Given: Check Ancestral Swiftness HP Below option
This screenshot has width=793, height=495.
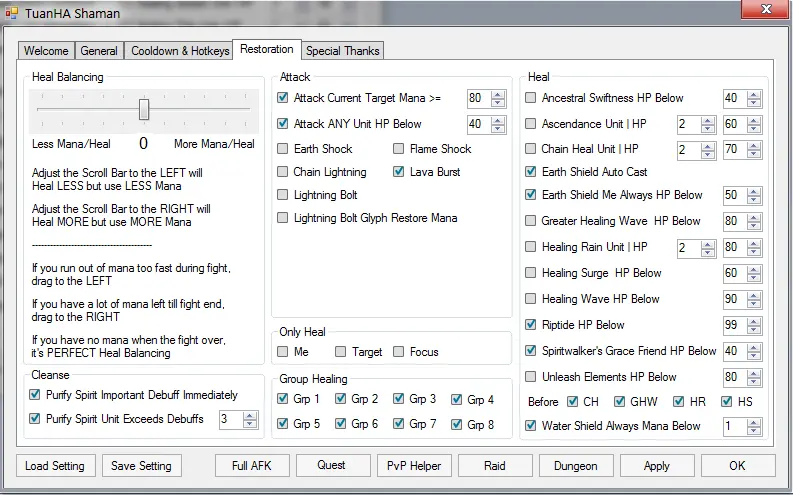Looking at the screenshot, I should 531,98.
